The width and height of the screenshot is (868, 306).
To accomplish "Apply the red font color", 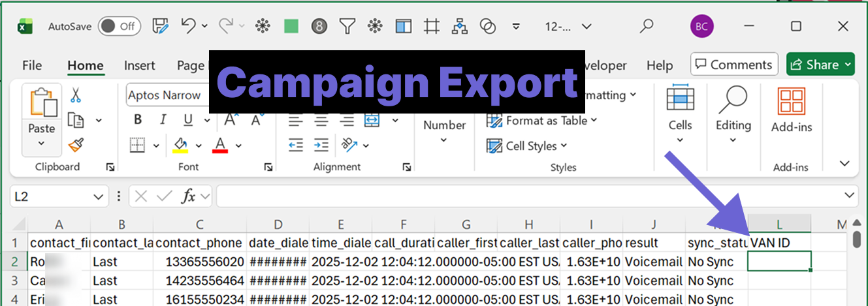I will [220, 145].
